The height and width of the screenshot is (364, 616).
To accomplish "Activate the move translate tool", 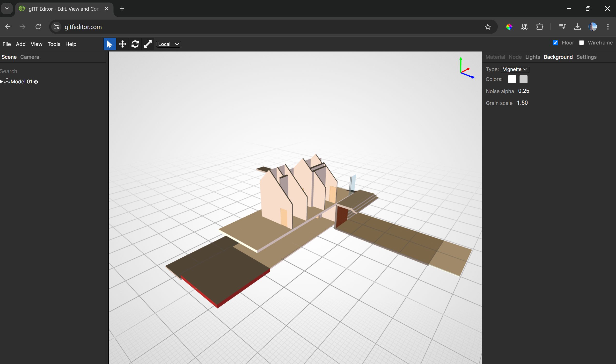I will pyautogui.click(x=122, y=44).
